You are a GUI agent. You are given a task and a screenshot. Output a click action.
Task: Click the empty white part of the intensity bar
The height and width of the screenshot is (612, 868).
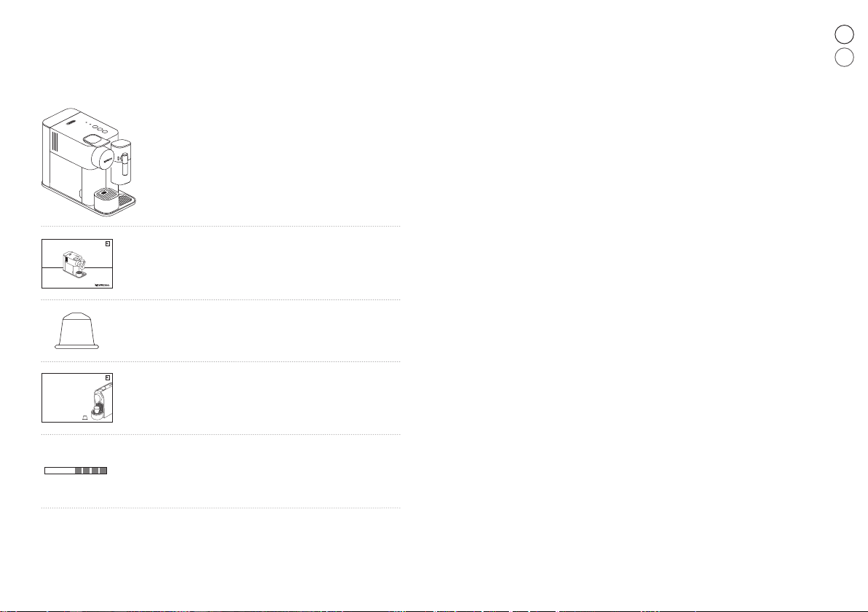click(60, 471)
